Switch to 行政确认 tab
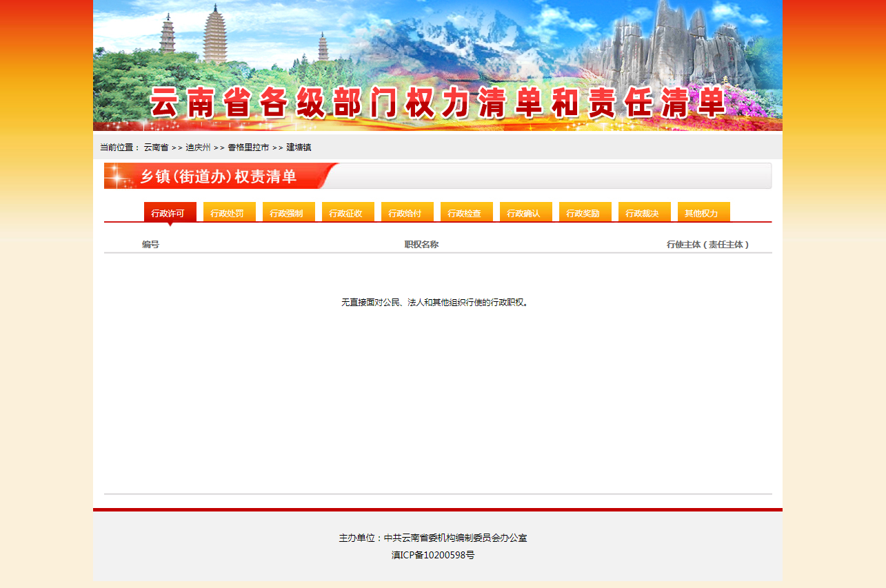 click(525, 213)
